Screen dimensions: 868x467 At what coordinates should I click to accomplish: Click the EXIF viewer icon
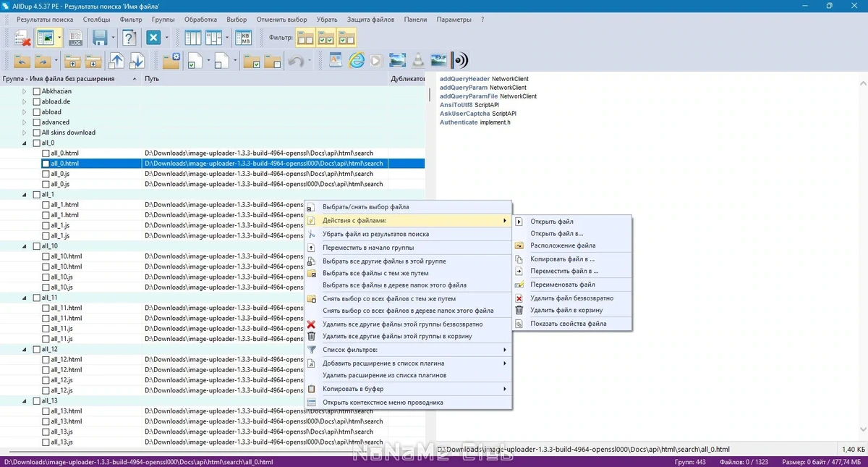point(438,61)
